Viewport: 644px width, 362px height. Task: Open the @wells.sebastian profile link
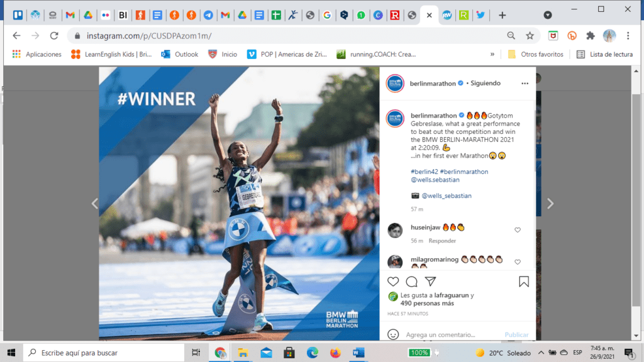(x=435, y=180)
